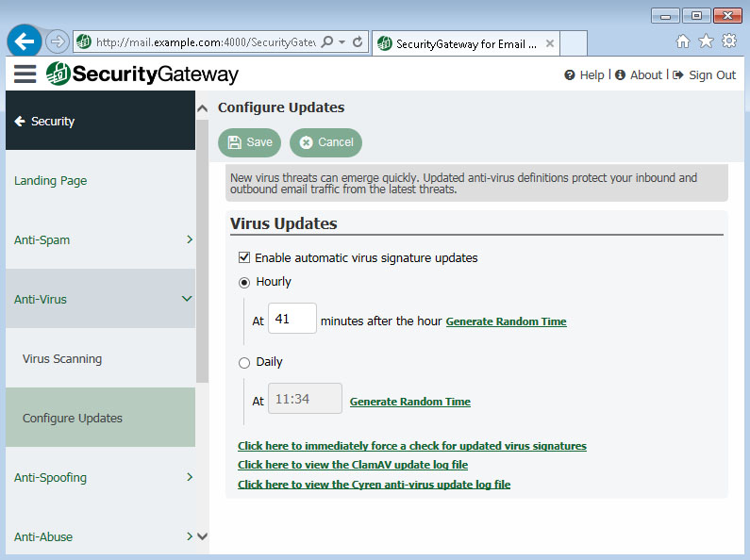Open the browser Home icon
The image size is (750, 560).
point(683,41)
